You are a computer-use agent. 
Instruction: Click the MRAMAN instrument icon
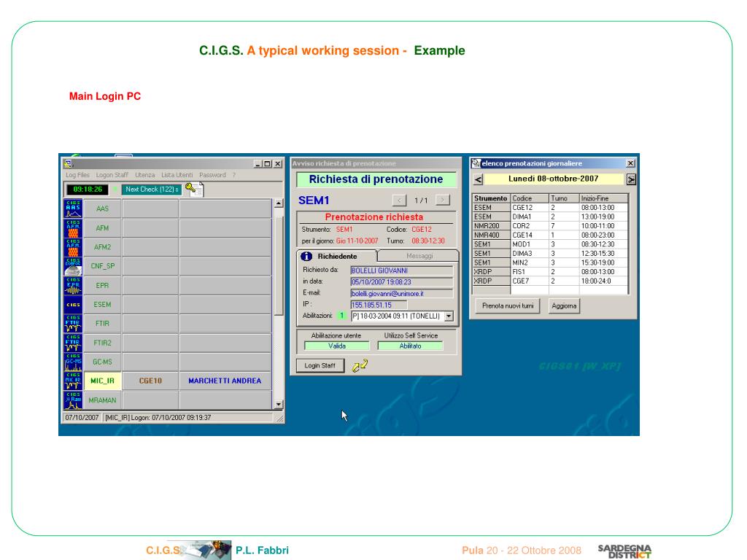coord(73,400)
